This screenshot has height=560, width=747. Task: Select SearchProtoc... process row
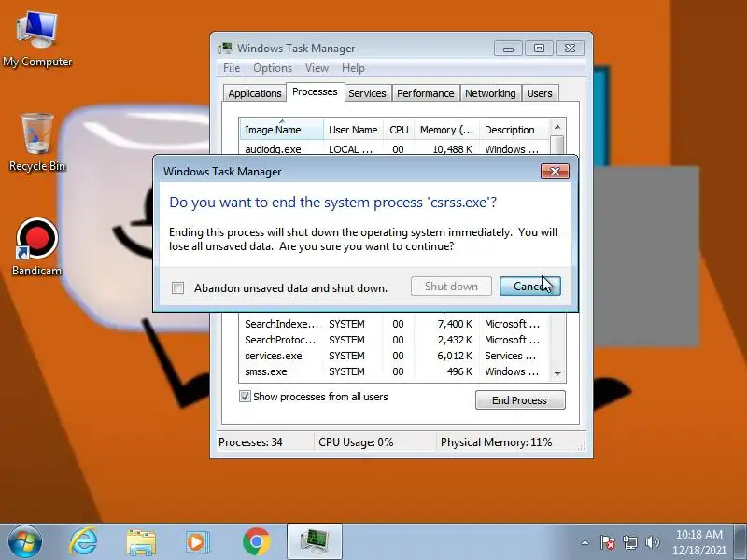394,340
